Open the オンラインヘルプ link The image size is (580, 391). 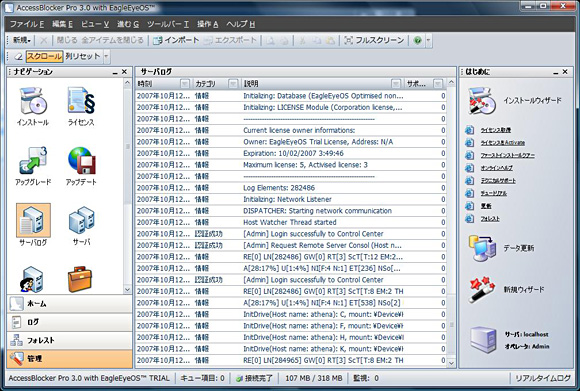[x=496, y=168]
